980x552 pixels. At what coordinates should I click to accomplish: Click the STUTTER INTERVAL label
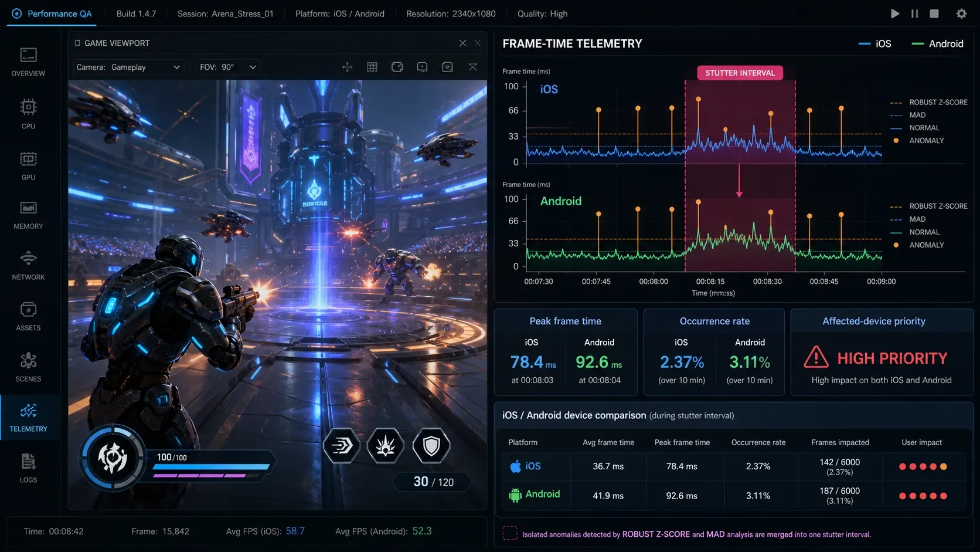740,73
